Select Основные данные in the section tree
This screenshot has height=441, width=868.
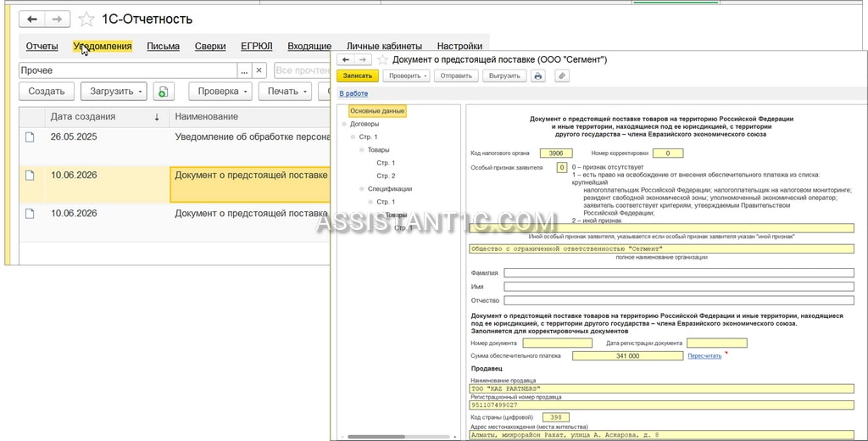point(377,111)
